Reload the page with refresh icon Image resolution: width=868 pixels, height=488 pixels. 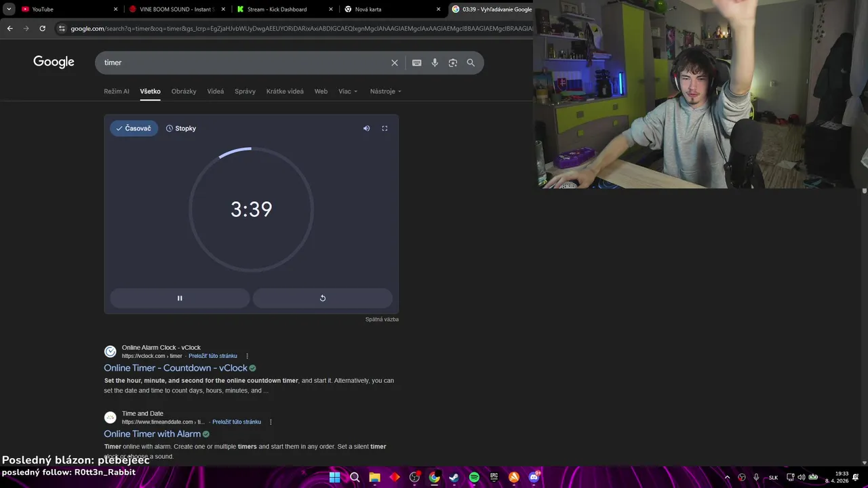coord(42,28)
